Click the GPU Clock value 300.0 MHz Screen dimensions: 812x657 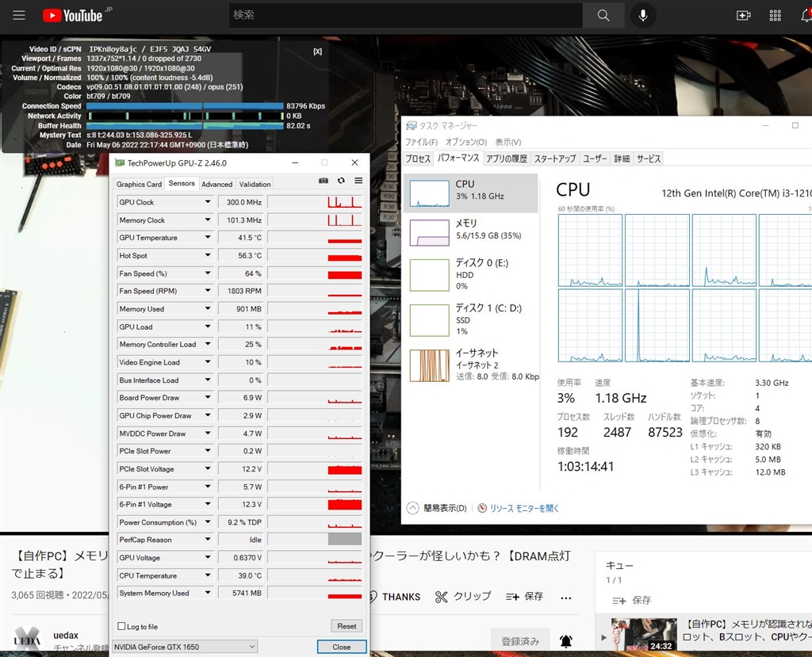coord(241,202)
